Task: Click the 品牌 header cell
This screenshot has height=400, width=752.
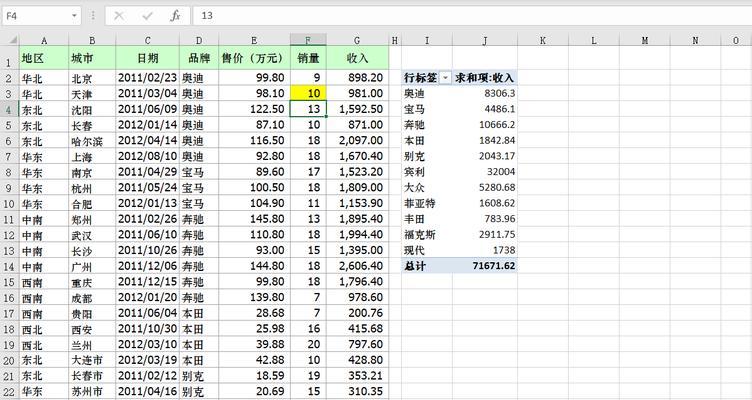Action: tap(199, 58)
